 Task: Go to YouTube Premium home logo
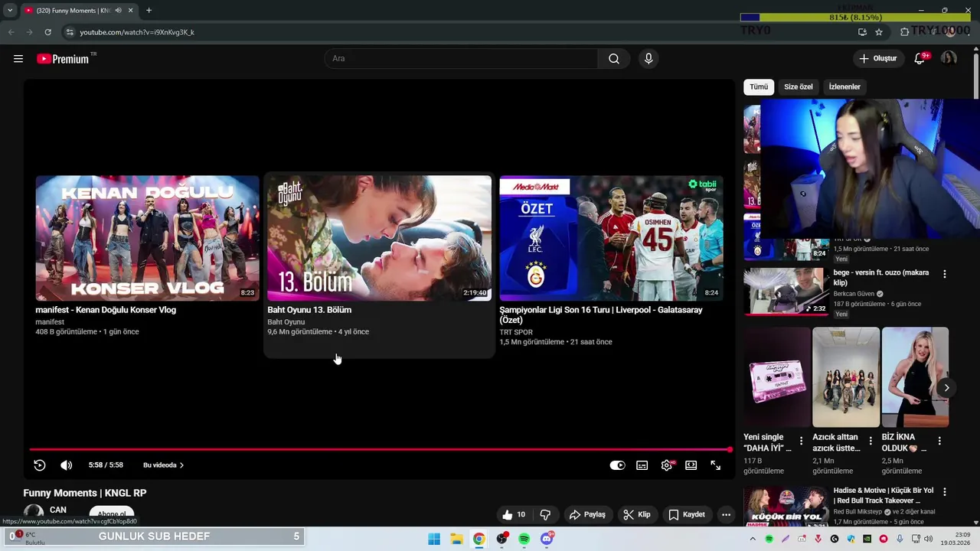point(63,59)
